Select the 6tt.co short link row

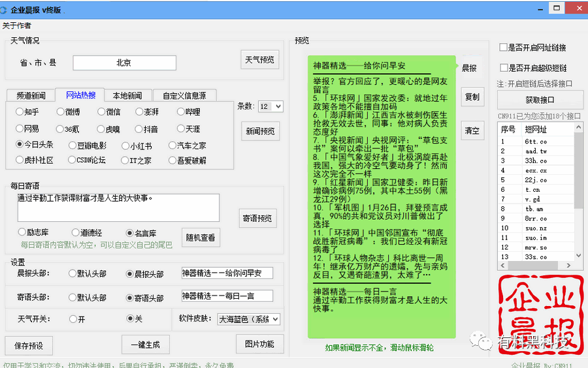(536, 142)
